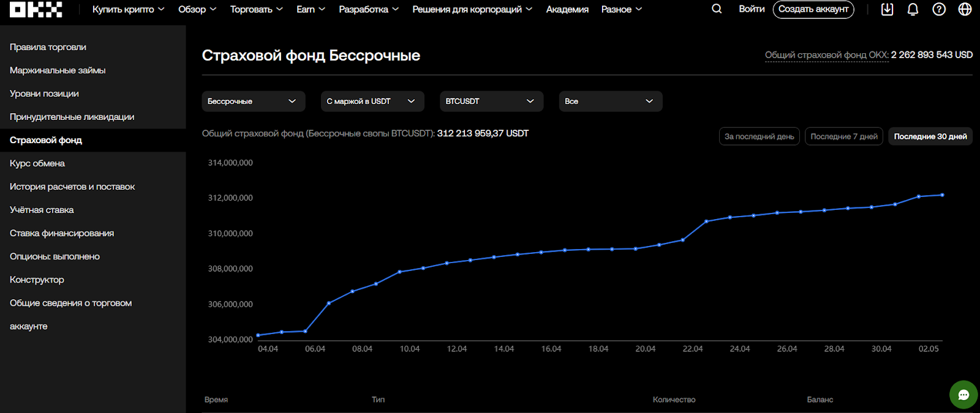Open the search magnifier icon
Viewport: 980px width, 413px height.
tap(717, 9)
